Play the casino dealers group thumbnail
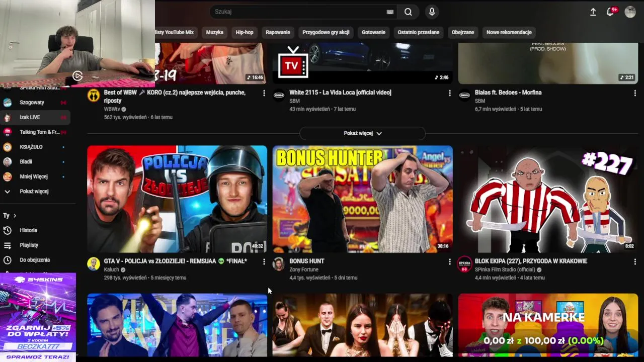 click(x=362, y=325)
